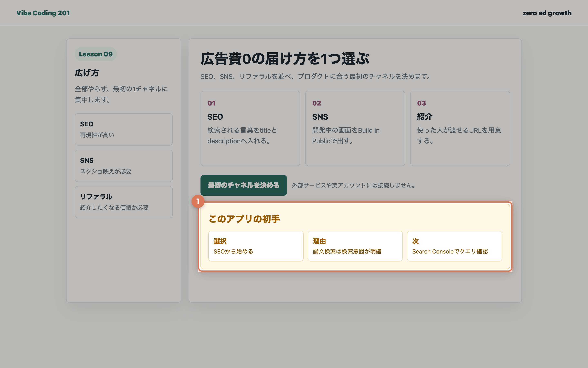Image resolution: width=588 pixels, height=368 pixels.
Task: Click the Vibe Coding 201 logo
Action: (x=43, y=13)
